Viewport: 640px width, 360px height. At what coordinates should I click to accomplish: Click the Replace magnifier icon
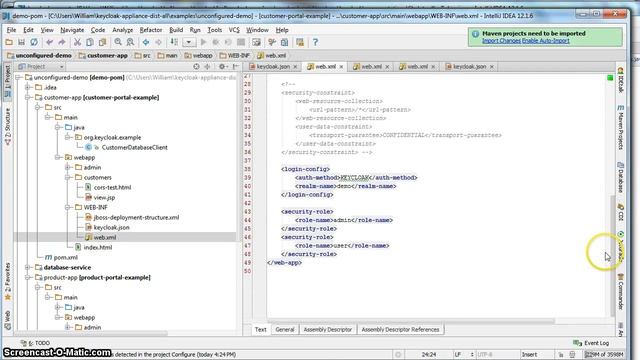pos(130,42)
